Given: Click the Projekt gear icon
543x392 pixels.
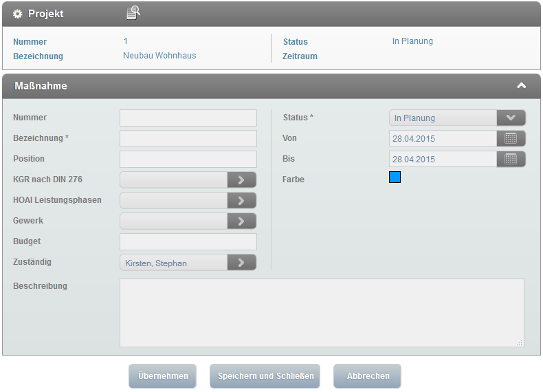Looking at the screenshot, I should click(18, 14).
